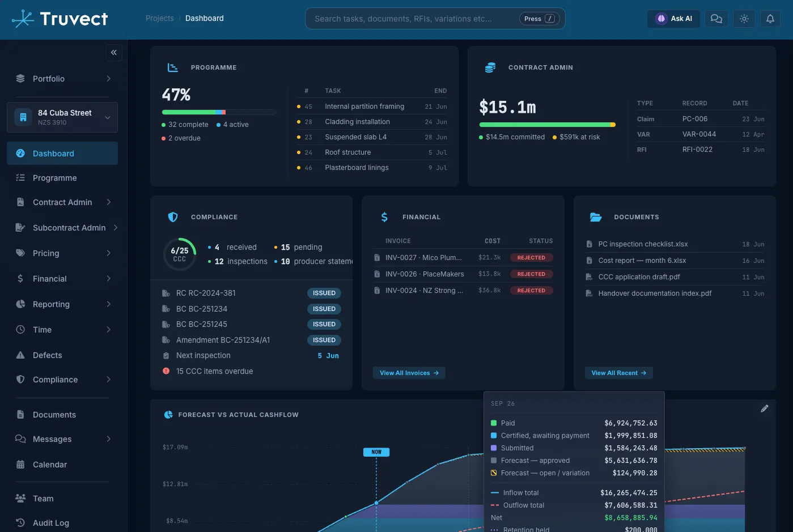The width and height of the screenshot is (793, 532).
Task: Open Audit Log in the sidebar
Action: point(62,523)
